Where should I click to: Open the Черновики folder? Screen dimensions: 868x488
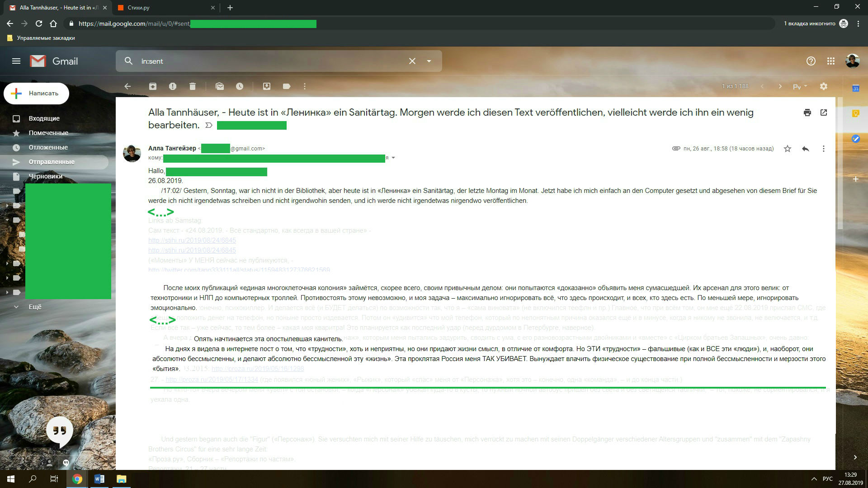pyautogui.click(x=46, y=176)
